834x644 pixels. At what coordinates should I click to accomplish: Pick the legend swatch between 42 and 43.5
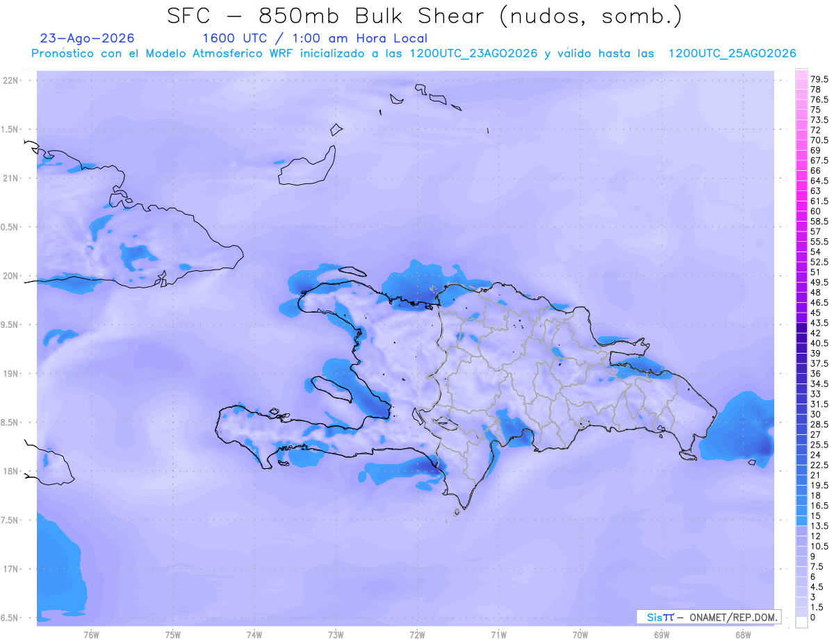pyautogui.click(x=801, y=328)
